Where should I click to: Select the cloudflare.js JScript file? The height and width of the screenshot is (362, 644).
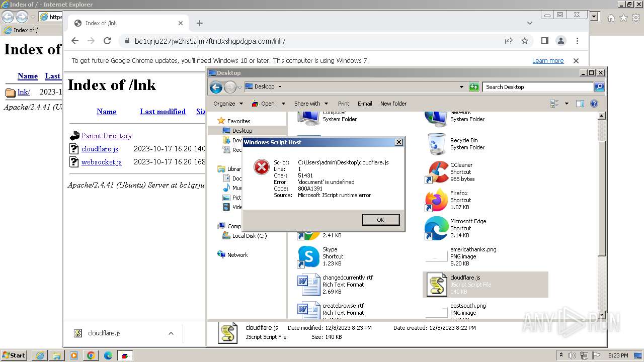click(486, 285)
